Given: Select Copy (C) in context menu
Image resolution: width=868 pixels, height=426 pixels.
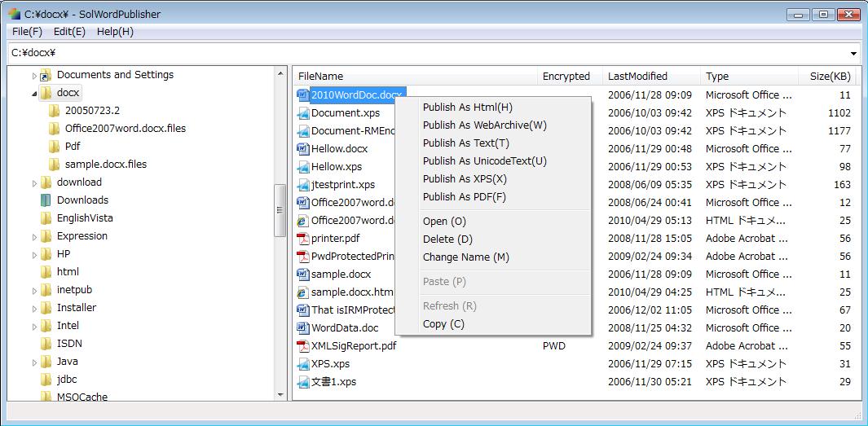Looking at the screenshot, I should coord(493,323).
